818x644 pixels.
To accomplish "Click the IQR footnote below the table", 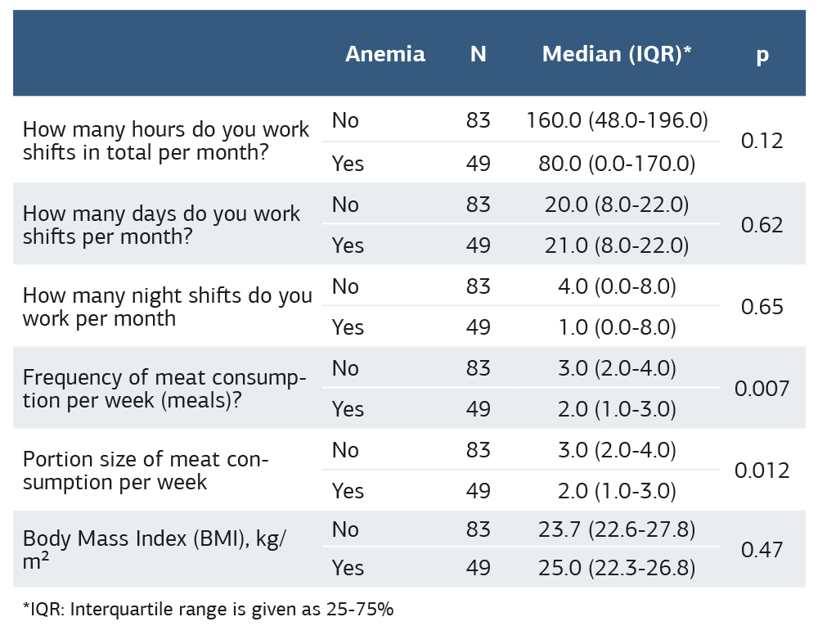I will coord(209,610).
